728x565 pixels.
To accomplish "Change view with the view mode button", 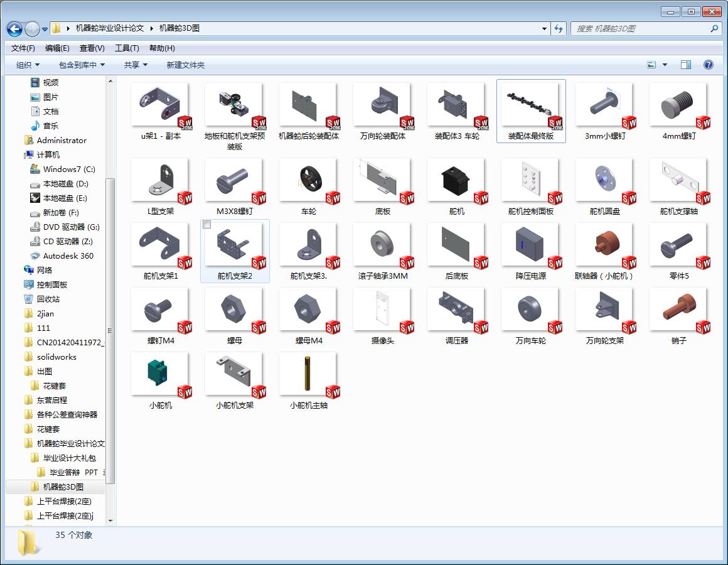I will click(652, 65).
